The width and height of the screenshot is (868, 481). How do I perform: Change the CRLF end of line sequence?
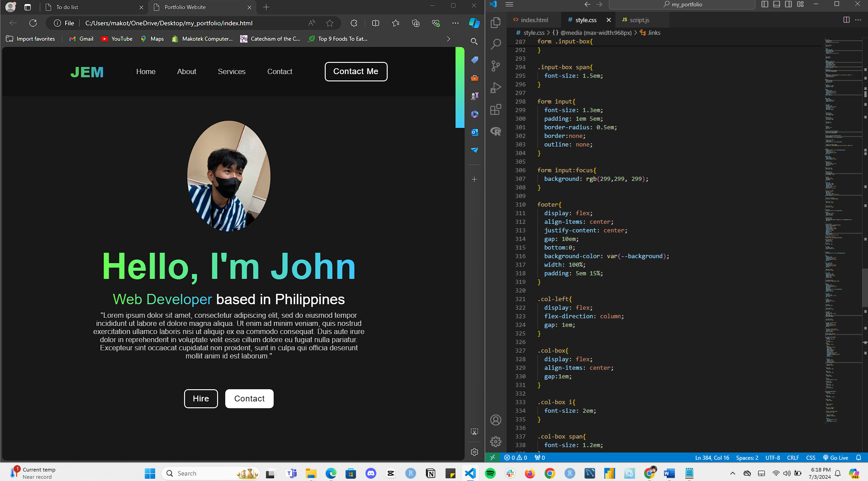pyautogui.click(x=793, y=457)
